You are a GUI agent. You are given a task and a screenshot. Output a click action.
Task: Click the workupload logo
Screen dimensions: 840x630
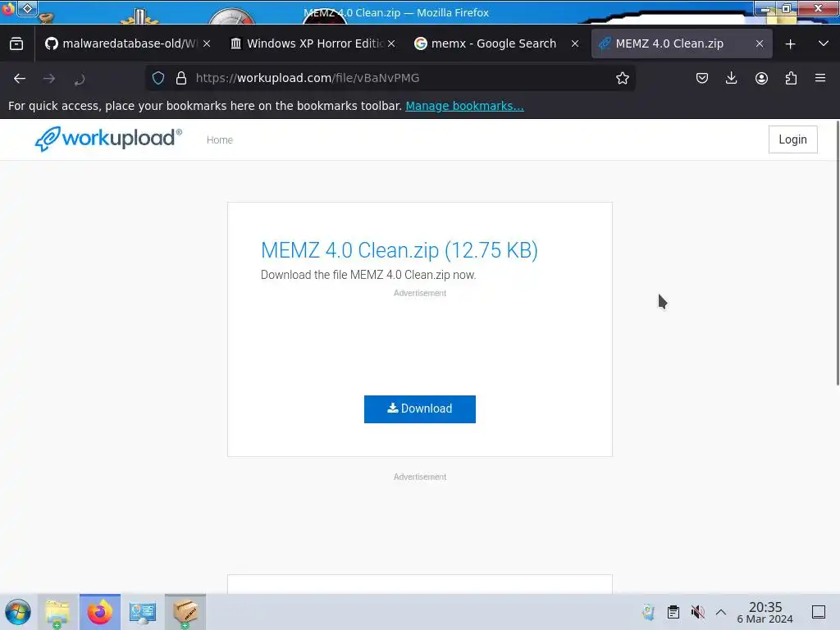pyautogui.click(x=108, y=139)
